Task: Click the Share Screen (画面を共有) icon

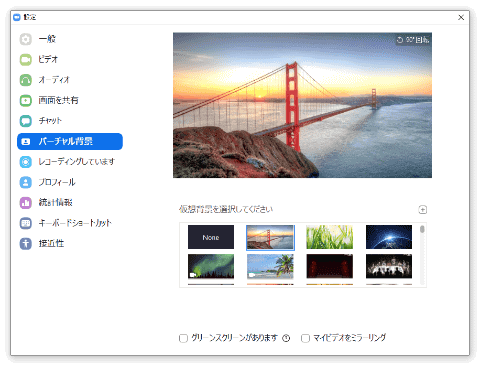Action: (26, 100)
